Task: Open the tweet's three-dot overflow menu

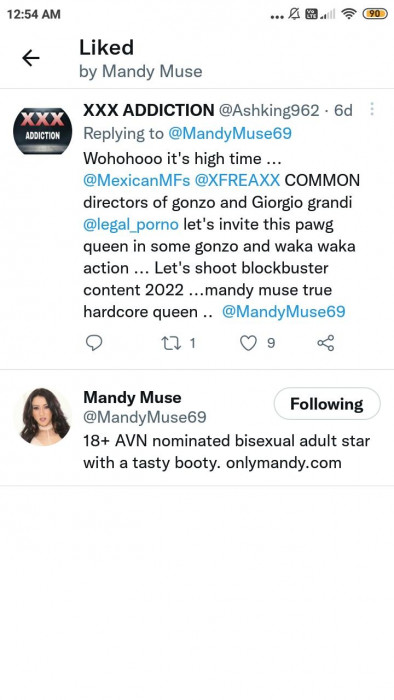Action: click(x=372, y=109)
